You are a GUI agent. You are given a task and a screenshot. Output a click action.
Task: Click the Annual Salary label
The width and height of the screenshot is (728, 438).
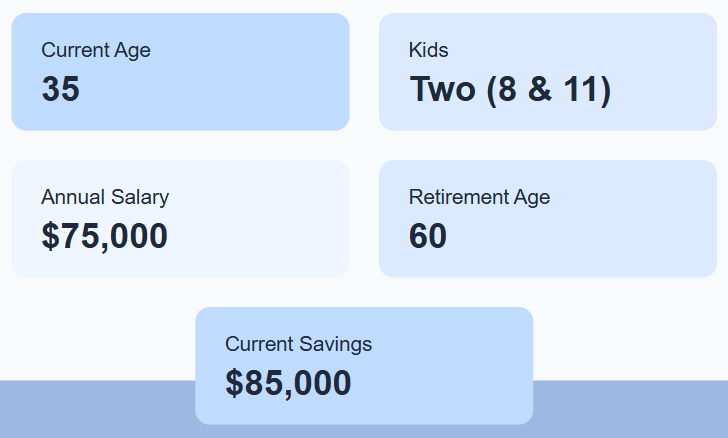pyautogui.click(x=105, y=197)
